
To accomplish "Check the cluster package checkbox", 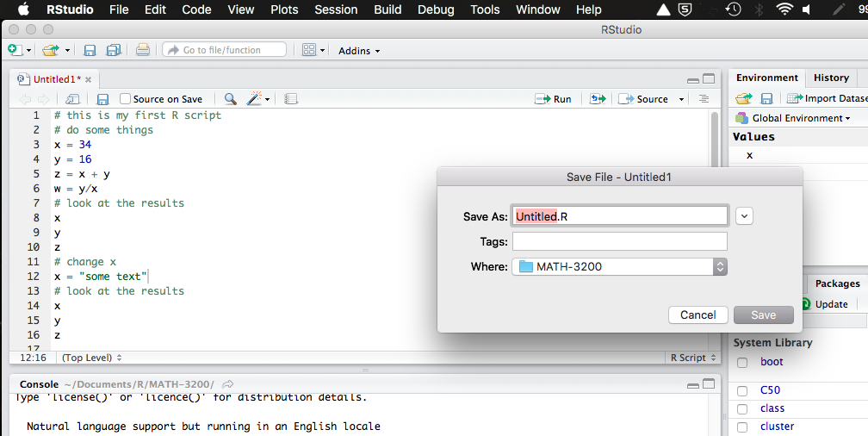I will 742,427.
